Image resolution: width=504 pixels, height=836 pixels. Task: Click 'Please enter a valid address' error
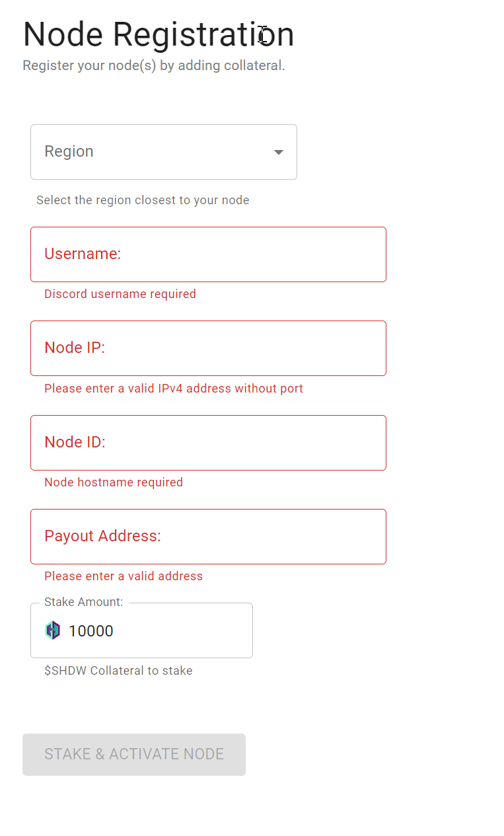pos(124,576)
